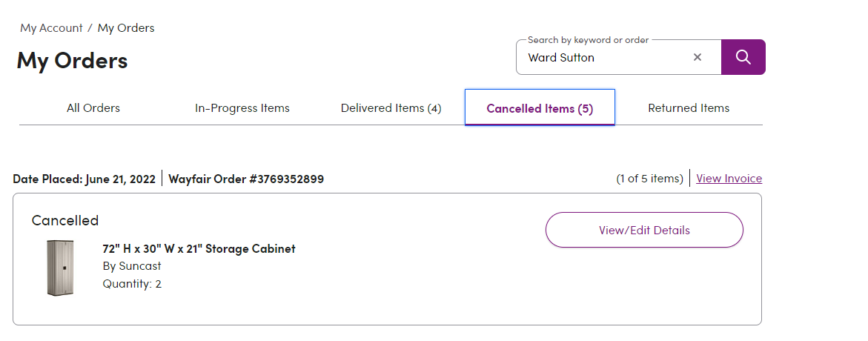
Task: Show the Returned Items tab
Action: (689, 108)
